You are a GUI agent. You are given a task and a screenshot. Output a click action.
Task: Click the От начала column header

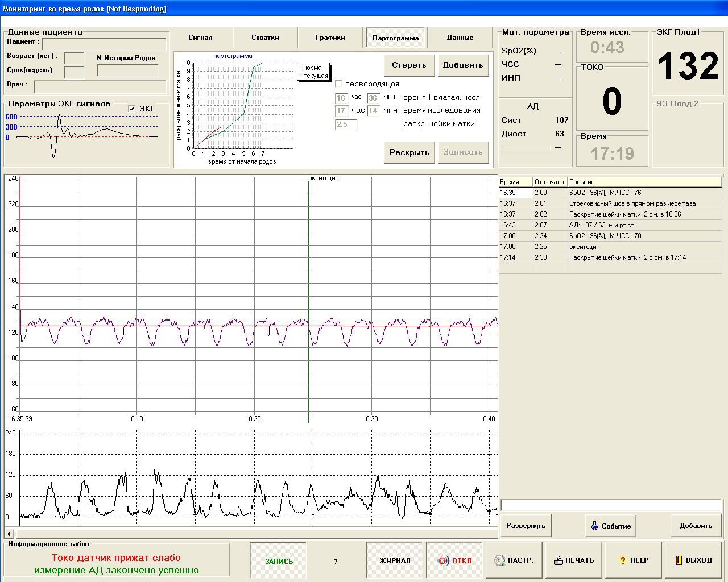coord(550,182)
